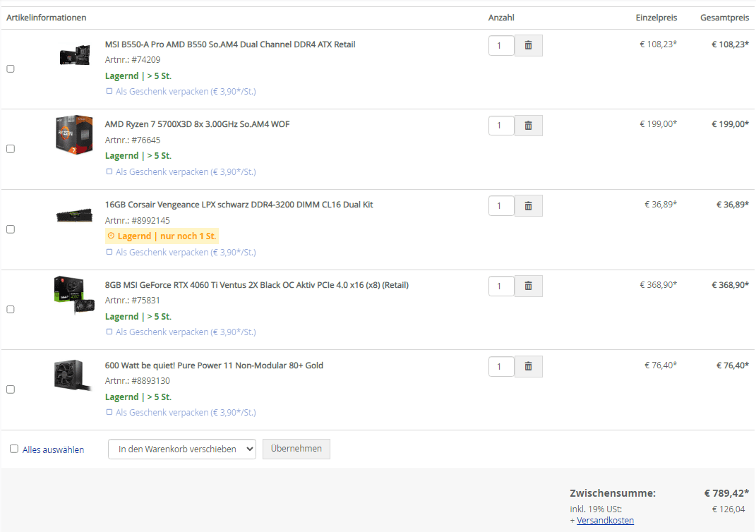Click the article number #74209

click(145, 60)
